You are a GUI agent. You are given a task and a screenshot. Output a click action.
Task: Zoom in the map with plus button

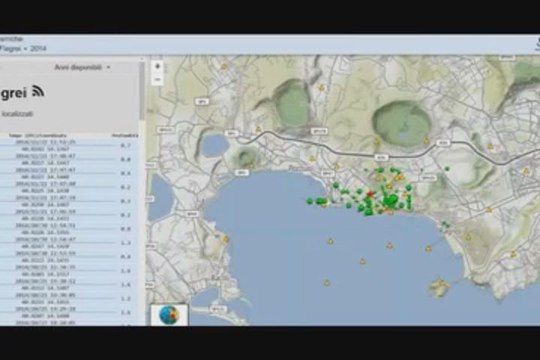(x=157, y=66)
